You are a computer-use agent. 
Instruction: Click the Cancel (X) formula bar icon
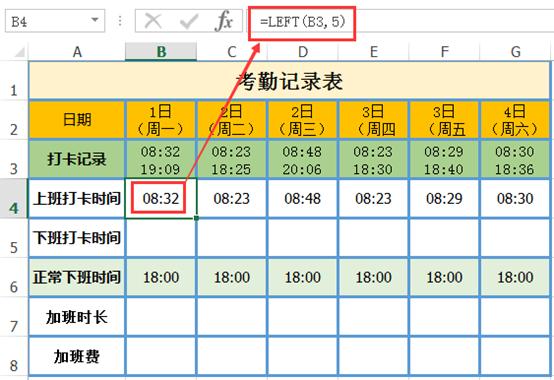(153, 21)
